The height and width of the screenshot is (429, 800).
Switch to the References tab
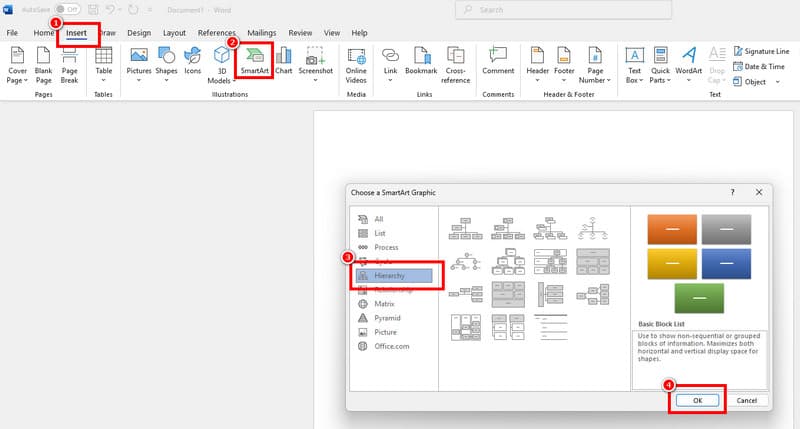[x=216, y=33]
